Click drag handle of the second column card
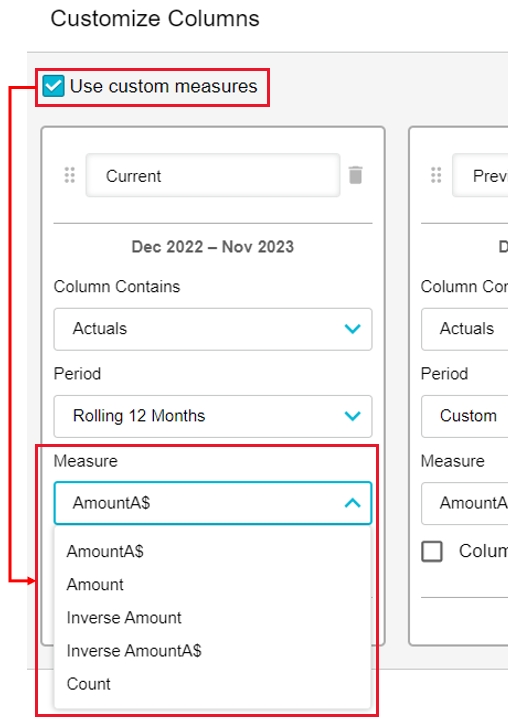Screen dimensions: 508x721 click(436, 175)
